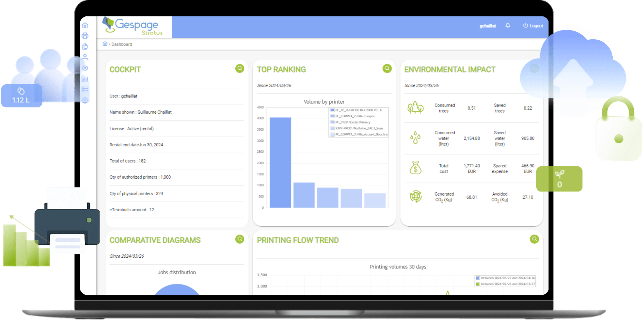Screen dimensions: 644x322
Task: Click the PC_COMPTA_2 KM-Compta legend color box
Action: (x=332, y=116)
